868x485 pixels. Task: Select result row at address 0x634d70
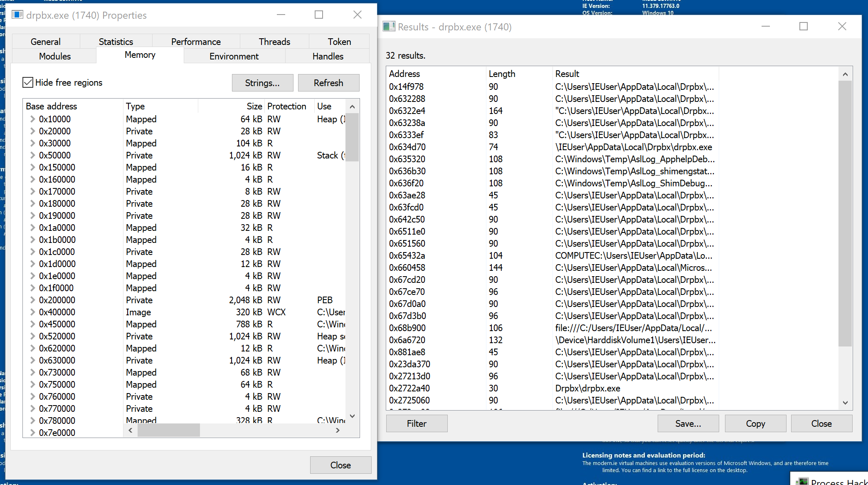[552, 147]
